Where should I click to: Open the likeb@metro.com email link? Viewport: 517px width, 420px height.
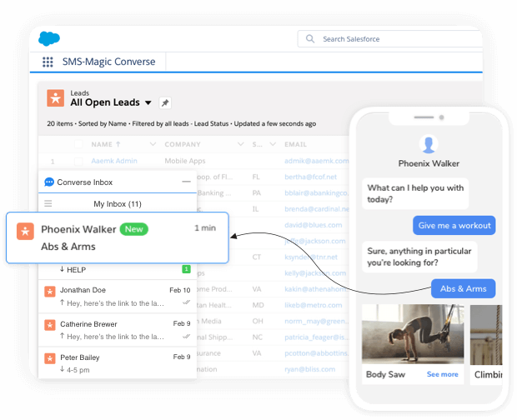coord(314,305)
